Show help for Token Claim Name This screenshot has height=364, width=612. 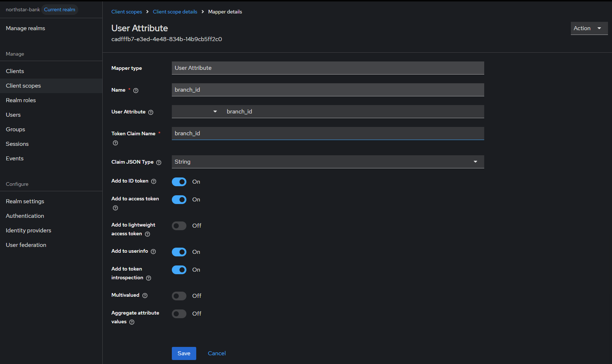[115, 143]
